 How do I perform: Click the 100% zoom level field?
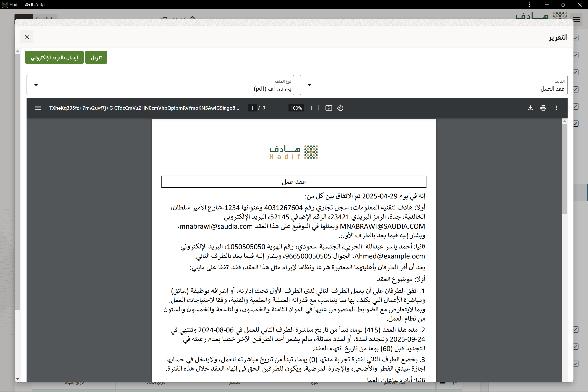point(296,108)
